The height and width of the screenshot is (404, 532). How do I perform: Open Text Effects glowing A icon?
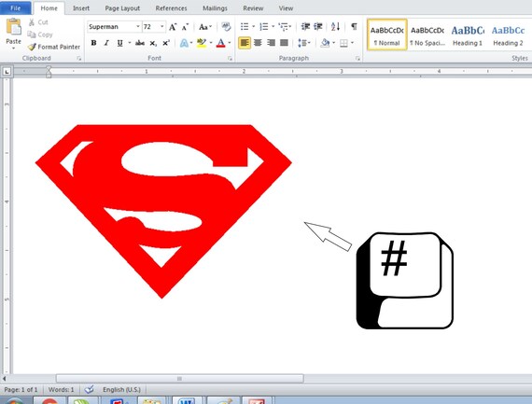184,43
